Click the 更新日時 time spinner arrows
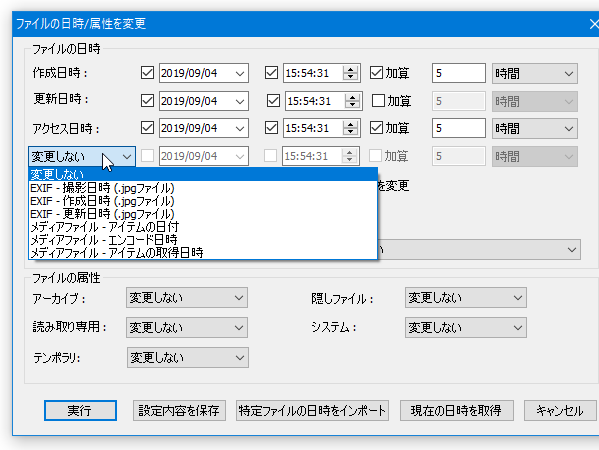This screenshot has height=450, width=599. (352, 101)
